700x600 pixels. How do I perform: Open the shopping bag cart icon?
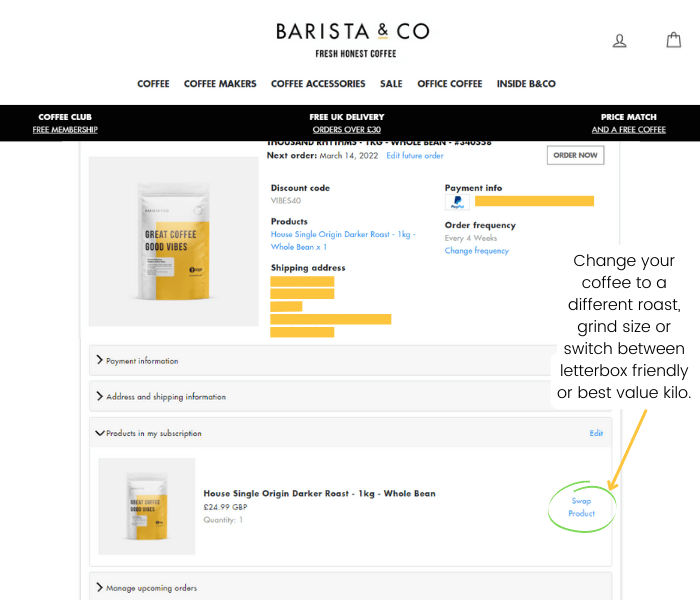click(673, 40)
